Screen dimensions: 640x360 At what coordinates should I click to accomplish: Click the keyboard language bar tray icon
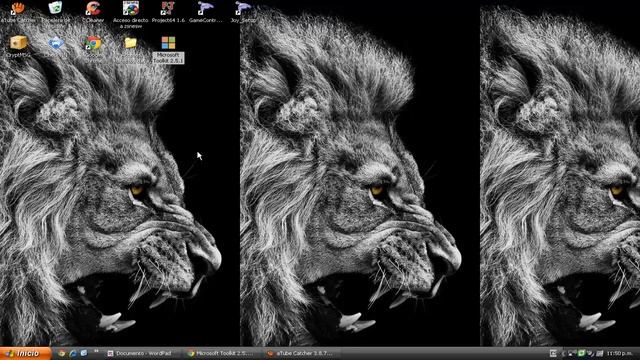pyautogui.click(x=553, y=353)
